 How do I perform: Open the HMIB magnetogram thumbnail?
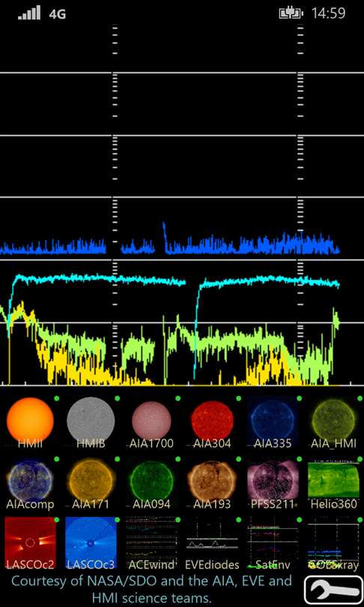pyautogui.click(x=91, y=422)
